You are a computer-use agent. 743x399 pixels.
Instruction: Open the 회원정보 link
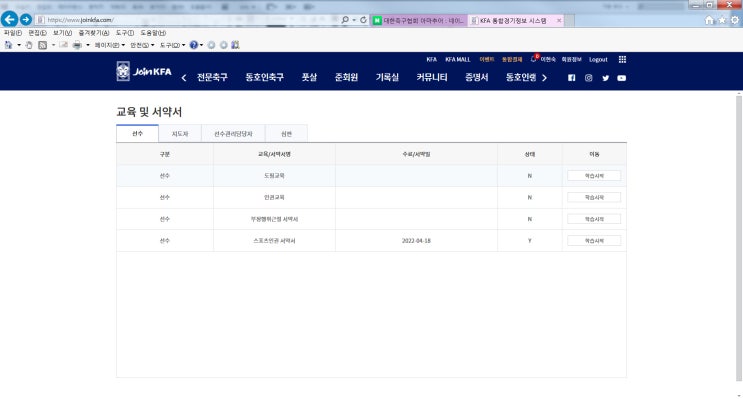pyautogui.click(x=571, y=60)
